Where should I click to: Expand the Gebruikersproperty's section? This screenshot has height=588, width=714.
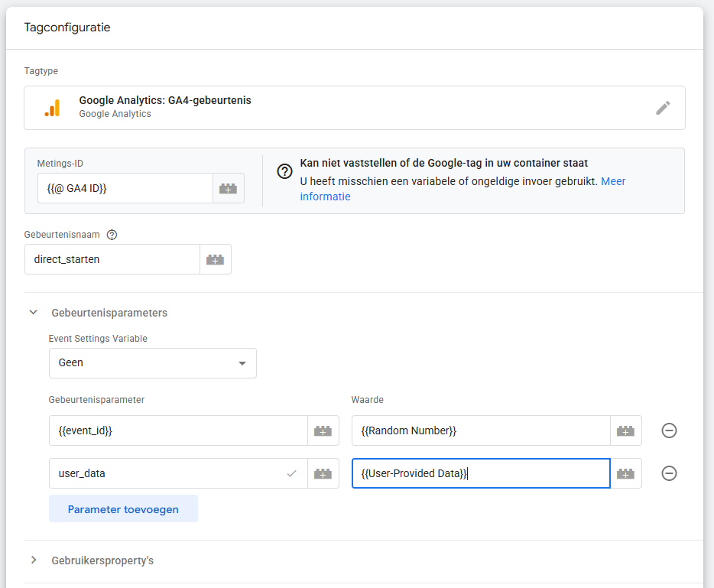pyautogui.click(x=33, y=560)
